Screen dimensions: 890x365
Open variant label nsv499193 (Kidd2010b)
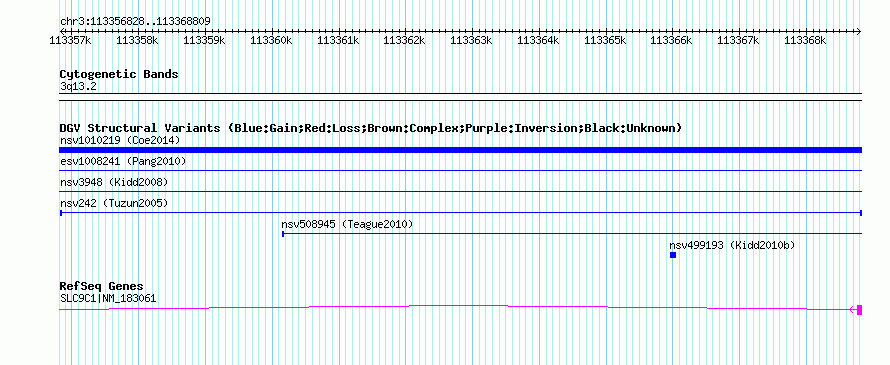tap(732, 245)
